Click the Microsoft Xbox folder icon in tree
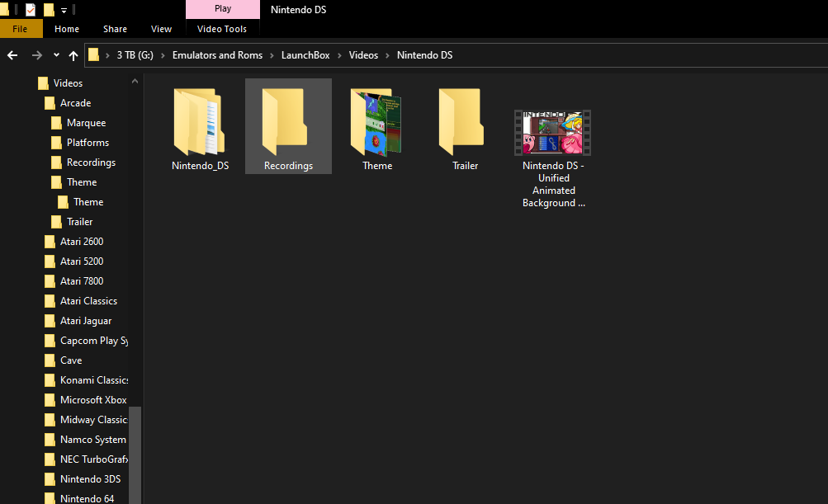This screenshot has height=504, width=828. (50, 400)
